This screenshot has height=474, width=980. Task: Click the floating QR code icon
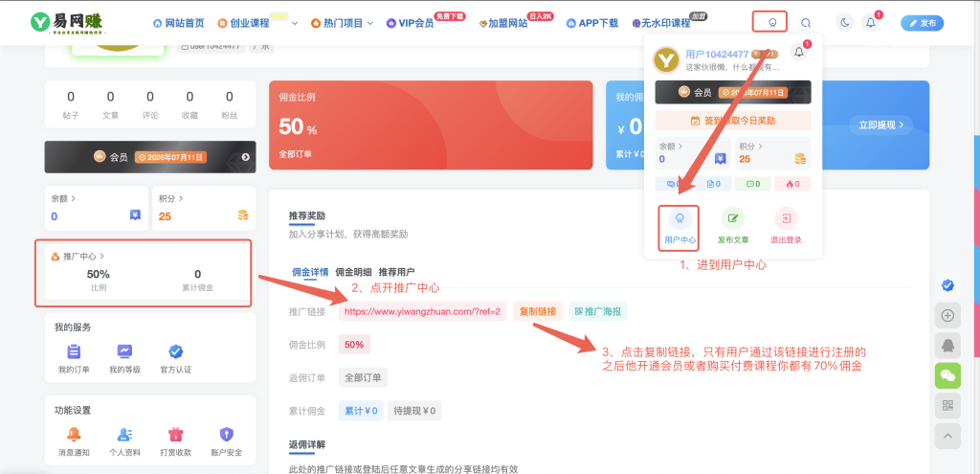pyautogui.click(x=947, y=406)
